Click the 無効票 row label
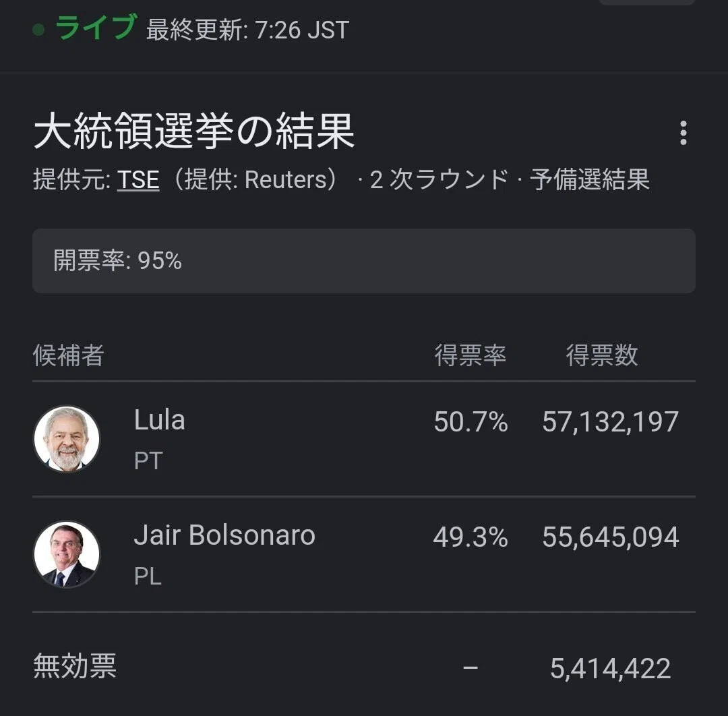Viewport: 728px width, 716px height. tap(75, 665)
